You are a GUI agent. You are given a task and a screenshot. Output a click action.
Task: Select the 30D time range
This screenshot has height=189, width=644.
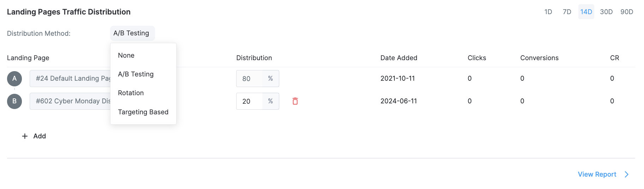tap(606, 12)
